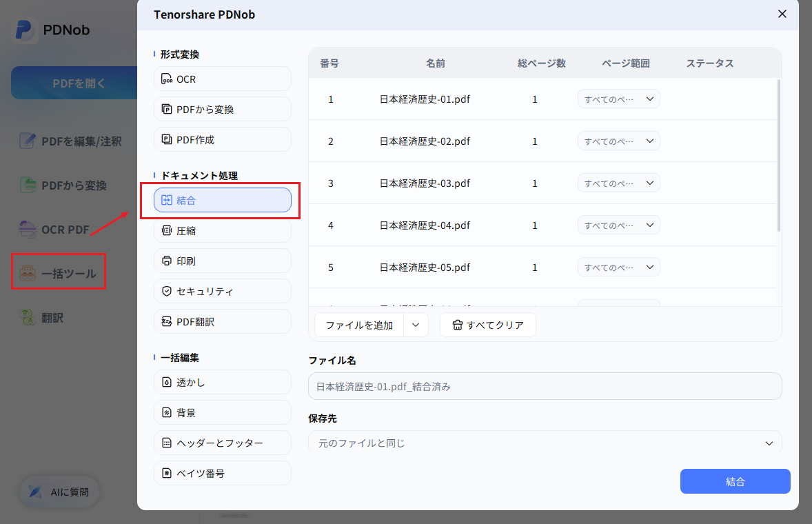Click the AIに質問 icon
Viewport: 812px width, 524px height.
(36, 492)
